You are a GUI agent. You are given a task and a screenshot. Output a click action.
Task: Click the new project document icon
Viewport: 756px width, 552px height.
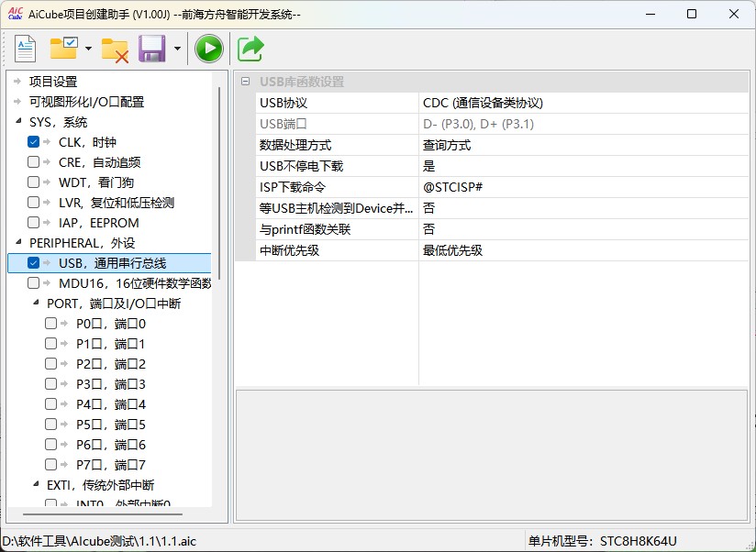pyautogui.click(x=25, y=49)
